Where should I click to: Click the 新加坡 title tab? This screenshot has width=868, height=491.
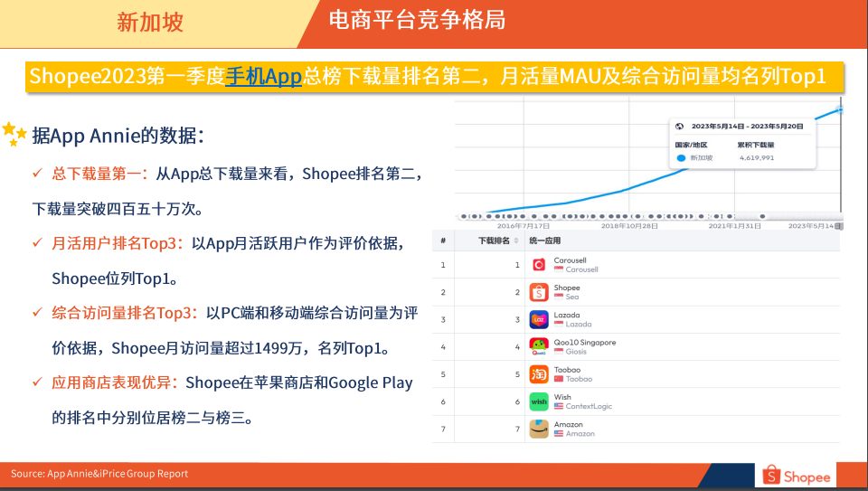(x=150, y=23)
